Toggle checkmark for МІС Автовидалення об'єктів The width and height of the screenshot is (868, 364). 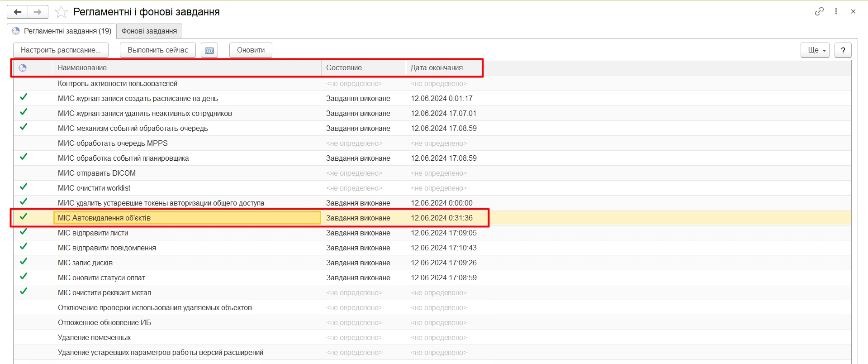[24, 217]
